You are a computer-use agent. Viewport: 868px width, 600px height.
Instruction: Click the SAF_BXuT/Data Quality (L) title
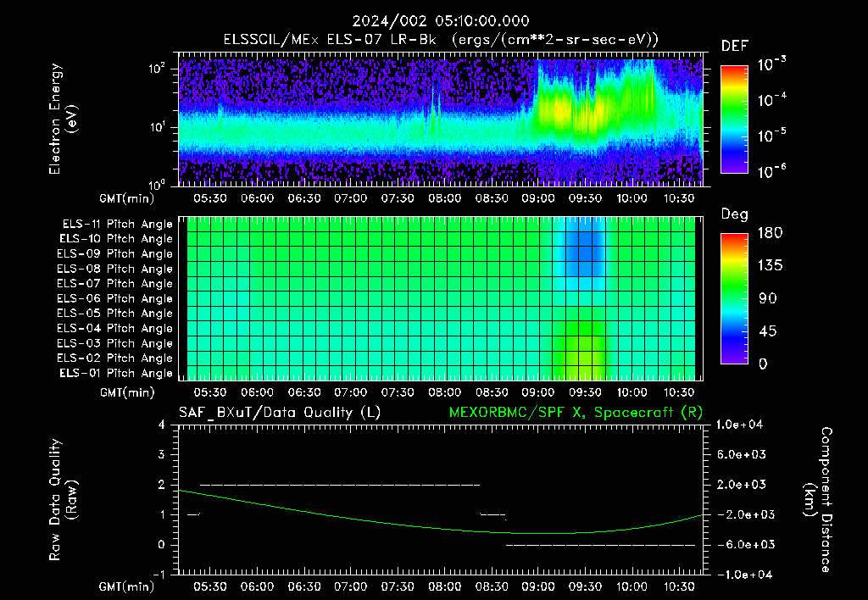[280, 413]
